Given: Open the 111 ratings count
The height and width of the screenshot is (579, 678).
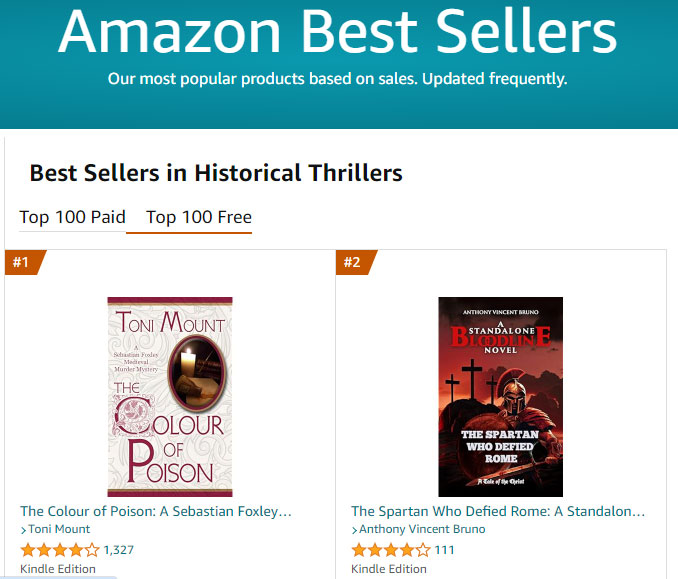Looking at the screenshot, I should 445,549.
